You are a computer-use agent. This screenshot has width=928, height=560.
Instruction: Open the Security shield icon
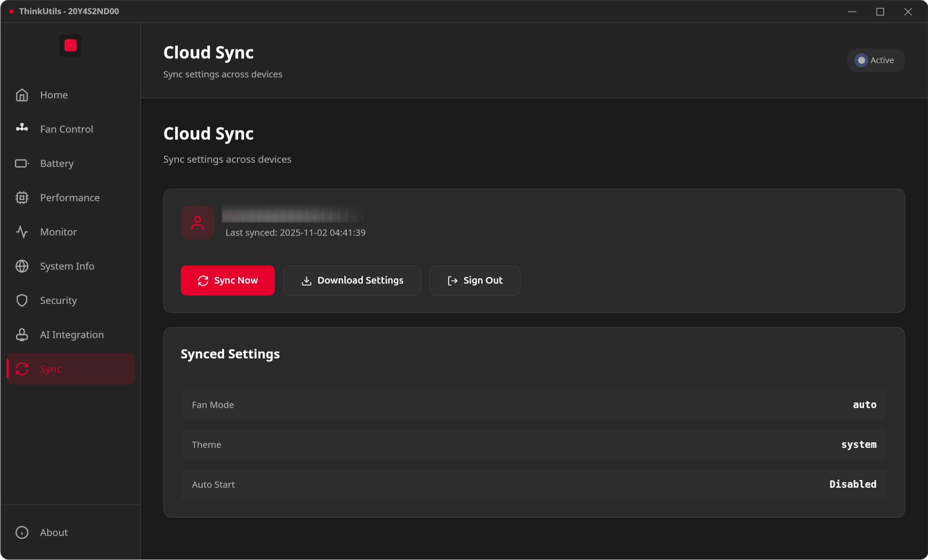pyautogui.click(x=22, y=300)
